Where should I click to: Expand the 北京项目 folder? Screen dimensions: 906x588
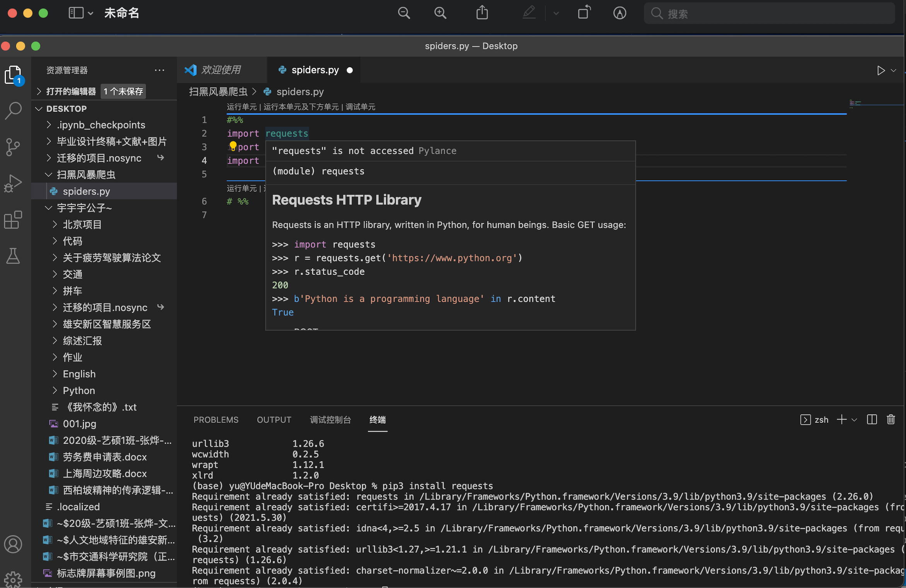tap(82, 225)
